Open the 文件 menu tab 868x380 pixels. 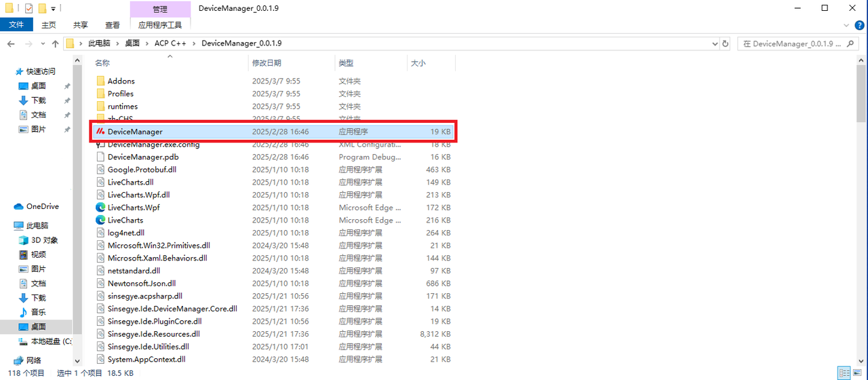point(16,24)
